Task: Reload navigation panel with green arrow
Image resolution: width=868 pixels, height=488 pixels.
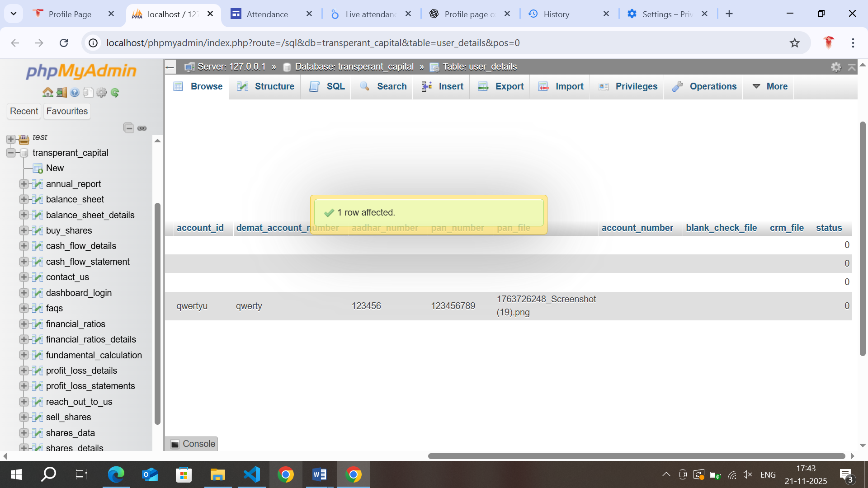Action: (115, 93)
